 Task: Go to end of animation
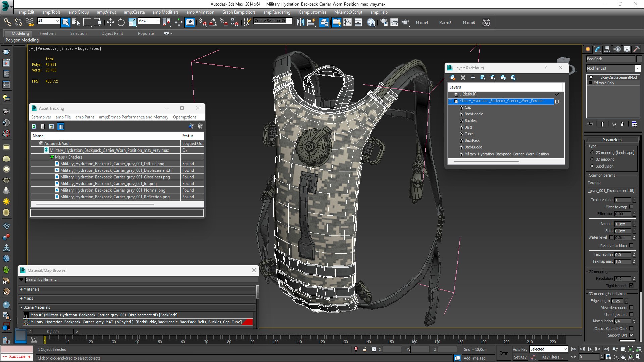point(606,349)
